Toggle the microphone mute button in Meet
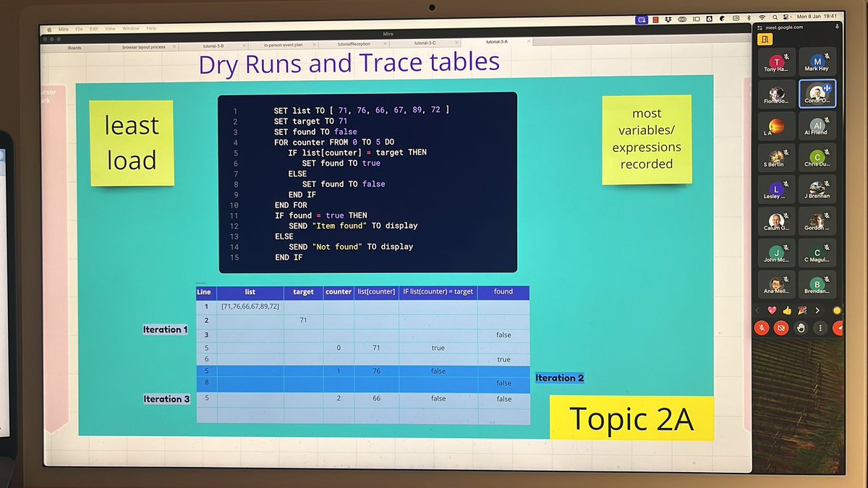The width and height of the screenshot is (868, 488). [x=762, y=328]
